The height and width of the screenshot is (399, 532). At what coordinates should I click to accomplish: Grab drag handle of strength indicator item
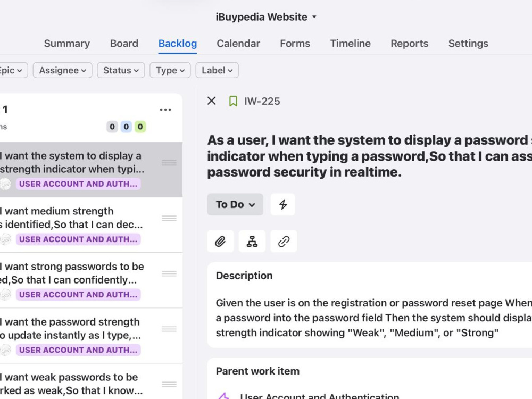pos(169,163)
